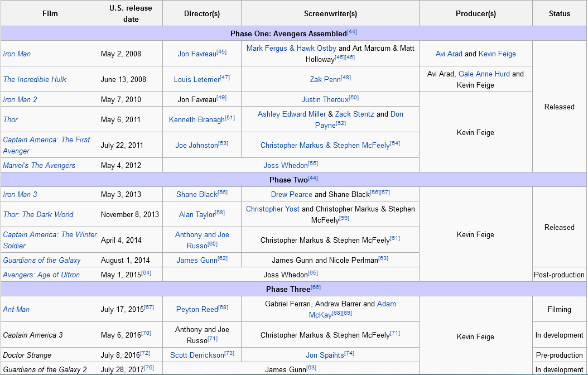Click the Adam McKay screenwriter link
This screenshot has width=588, height=375.
pyautogui.click(x=353, y=309)
